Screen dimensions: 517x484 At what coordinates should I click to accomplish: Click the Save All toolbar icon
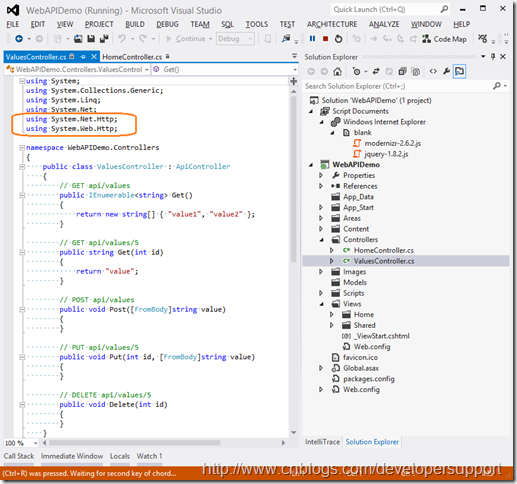[104, 39]
